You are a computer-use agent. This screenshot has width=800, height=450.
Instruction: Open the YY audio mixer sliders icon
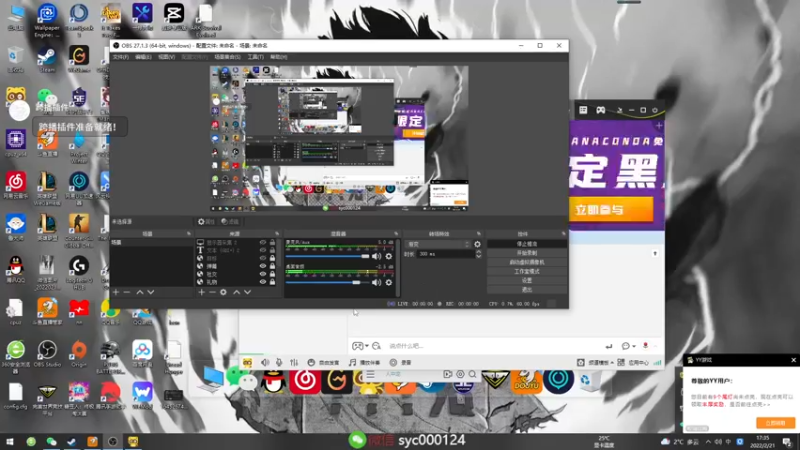coord(294,362)
